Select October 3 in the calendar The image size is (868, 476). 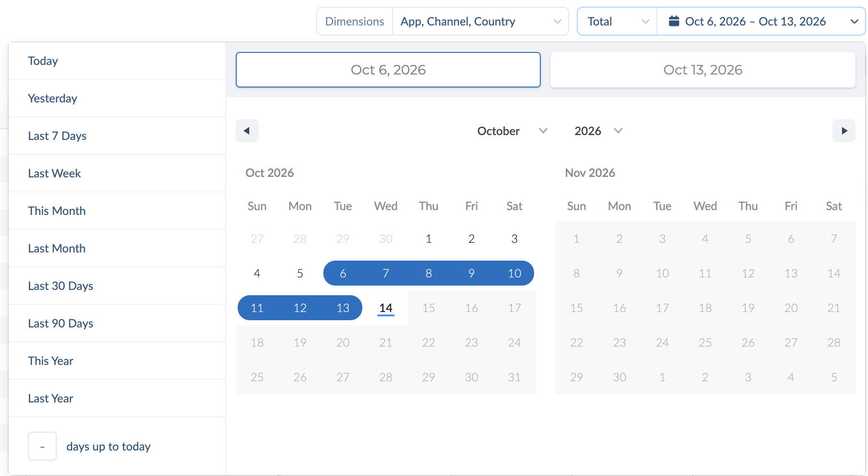[x=514, y=238]
